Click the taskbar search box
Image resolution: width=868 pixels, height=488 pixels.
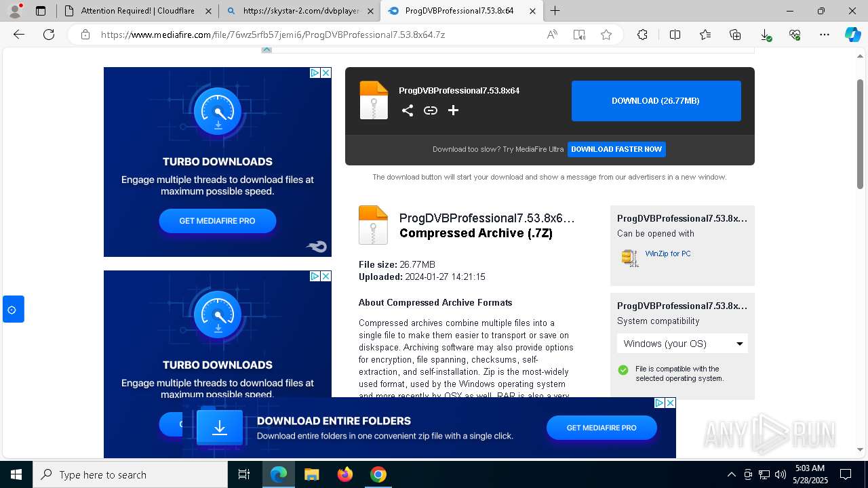tap(130, 474)
